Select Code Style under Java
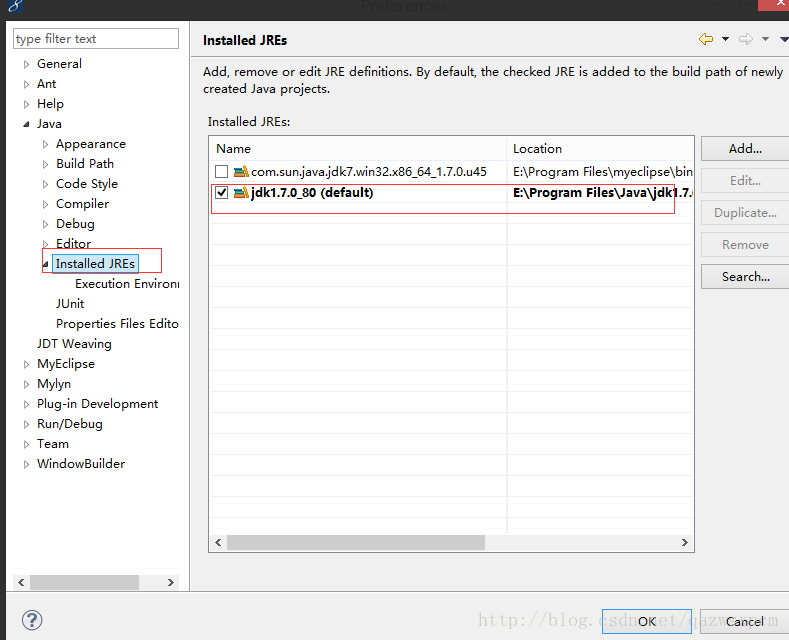 pyautogui.click(x=87, y=184)
